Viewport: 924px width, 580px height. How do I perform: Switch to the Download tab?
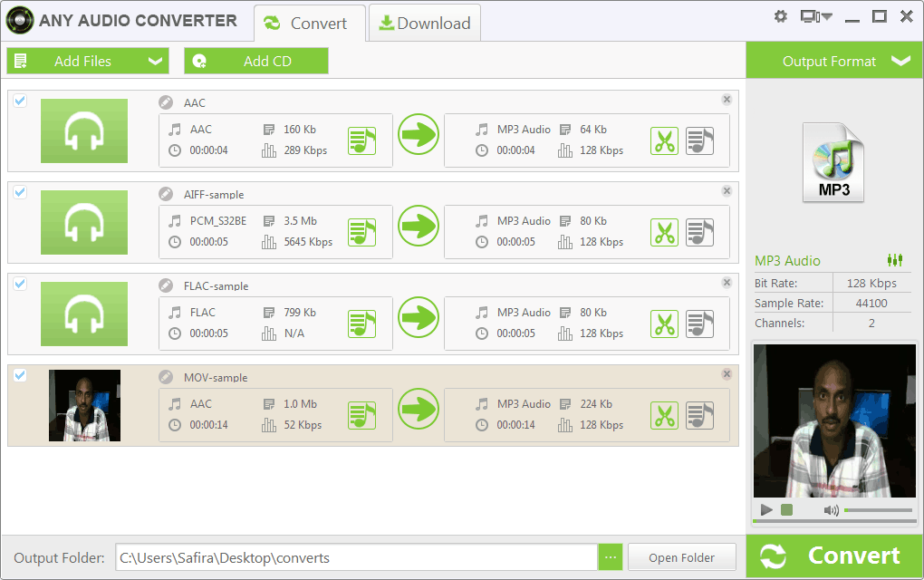point(424,23)
